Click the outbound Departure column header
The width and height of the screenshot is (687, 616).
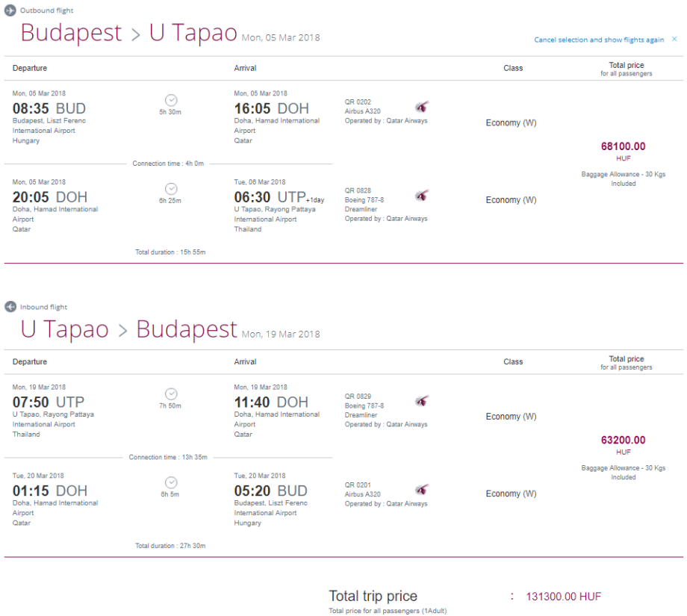(x=30, y=68)
